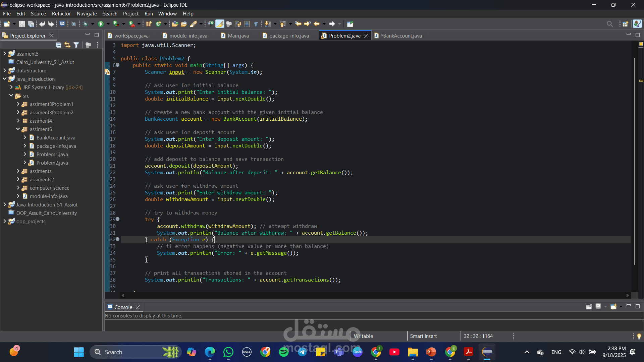Open dropdown arrow beside Back arrow

pyautogui.click(x=324, y=24)
